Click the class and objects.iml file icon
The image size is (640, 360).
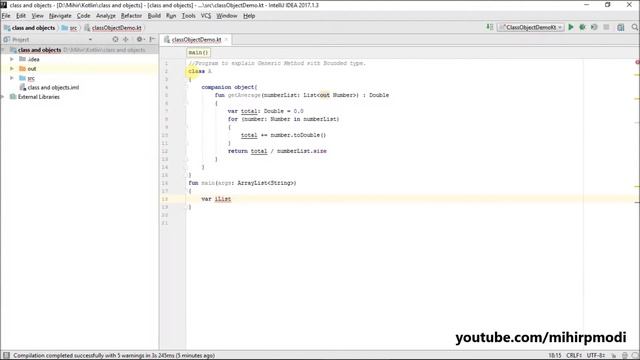[22, 87]
